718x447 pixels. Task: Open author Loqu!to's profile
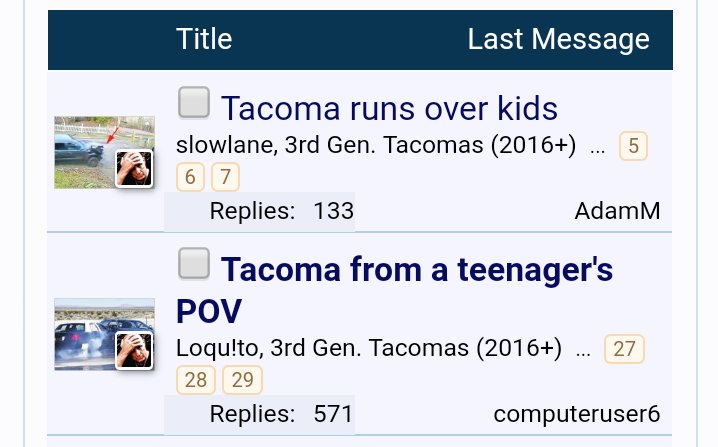click(218, 348)
